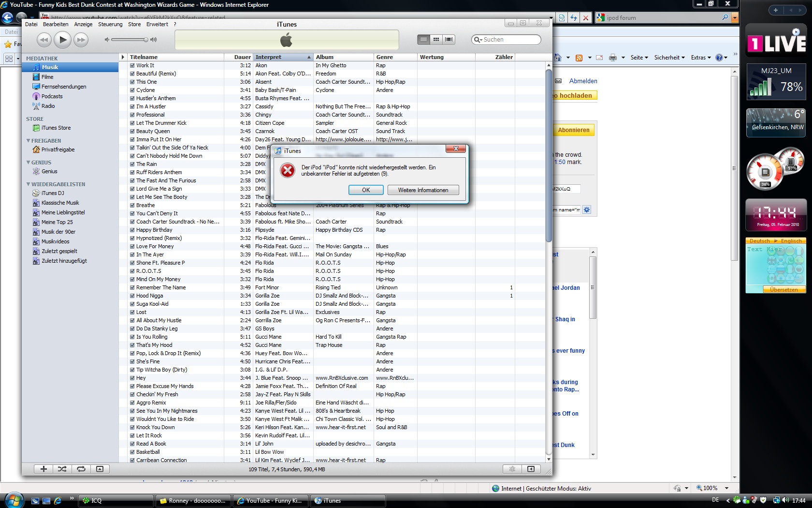Open the Datei menu in iTunes
The height and width of the screenshot is (508, 812).
tap(31, 24)
